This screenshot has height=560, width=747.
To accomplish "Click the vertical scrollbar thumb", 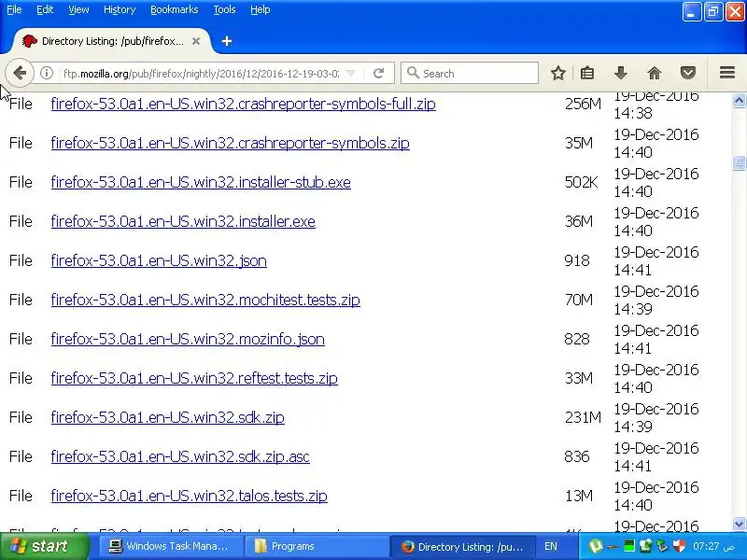I will click(x=739, y=162).
